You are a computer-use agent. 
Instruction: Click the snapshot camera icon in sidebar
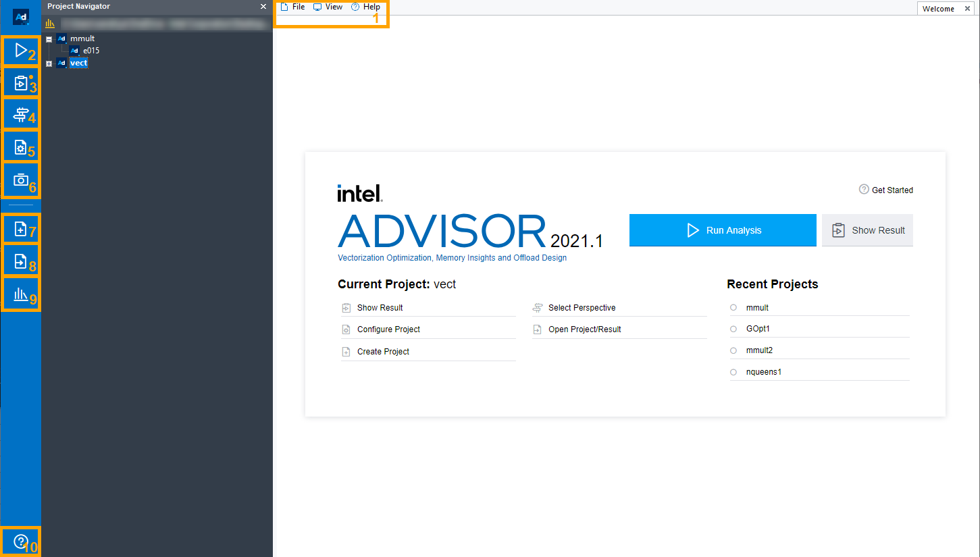pos(21,180)
